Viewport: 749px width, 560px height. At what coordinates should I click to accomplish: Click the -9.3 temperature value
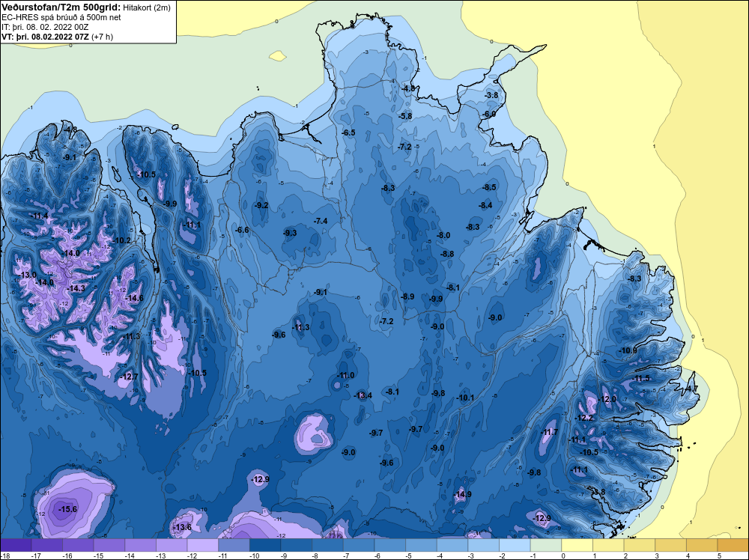point(289,233)
